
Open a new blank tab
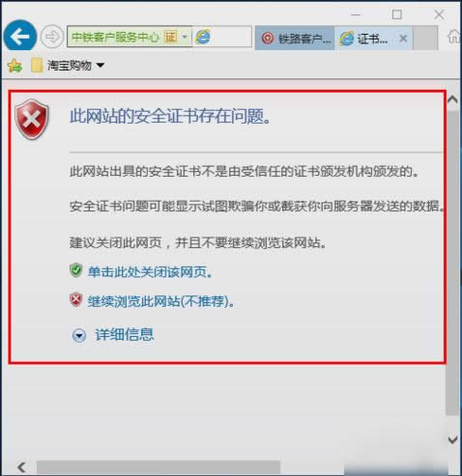click(425, 39)
